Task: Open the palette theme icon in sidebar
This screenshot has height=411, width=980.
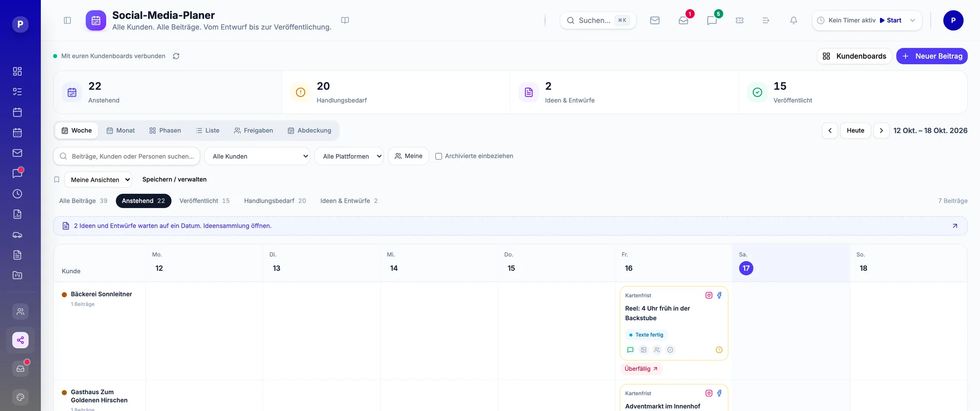Action: 20,397
